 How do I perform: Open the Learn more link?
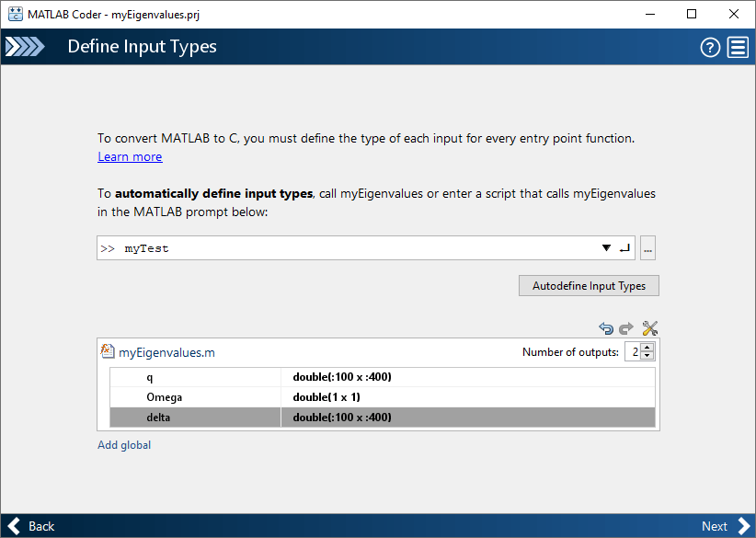pos(130,157)
